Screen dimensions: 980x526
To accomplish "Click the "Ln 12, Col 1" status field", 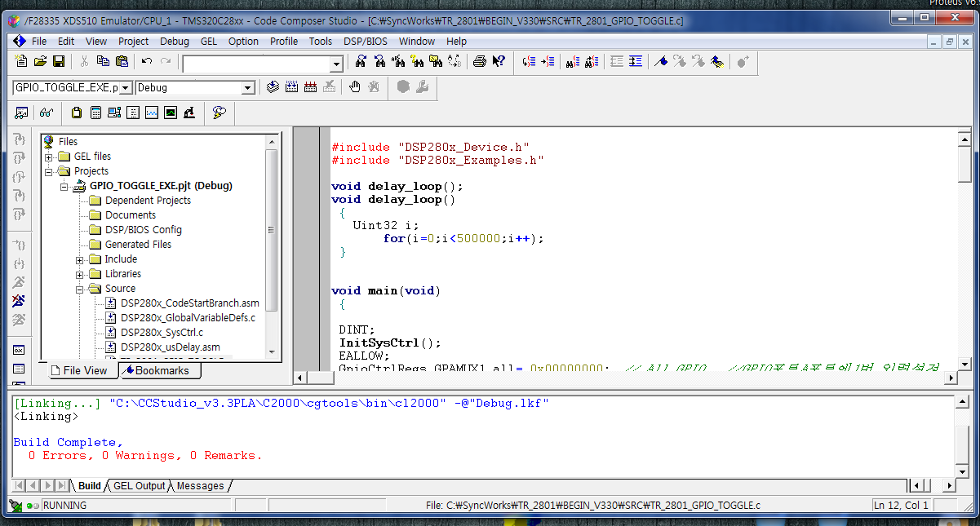I will click(902, 506).
